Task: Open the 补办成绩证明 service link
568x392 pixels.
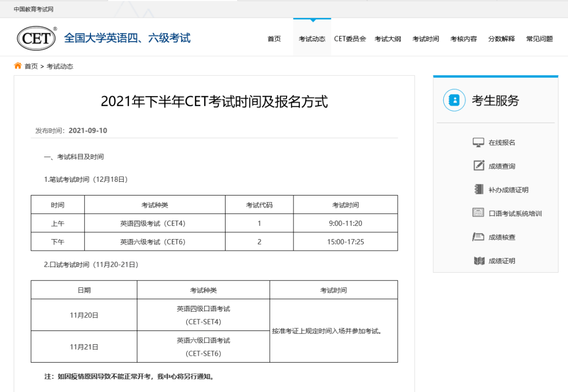Action: point(508,190)
